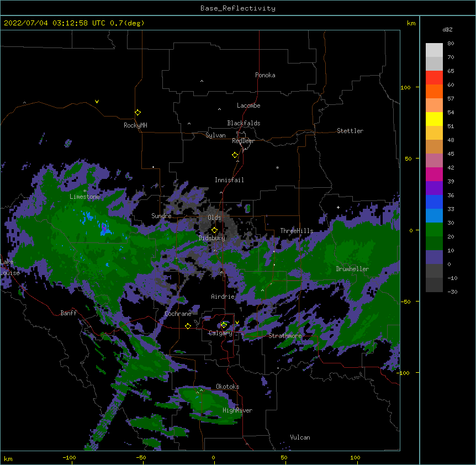Image resolution: width=476 pixels, height=465 pixels.
Task: Click the Cochrane town label
Action: point(178,314)
